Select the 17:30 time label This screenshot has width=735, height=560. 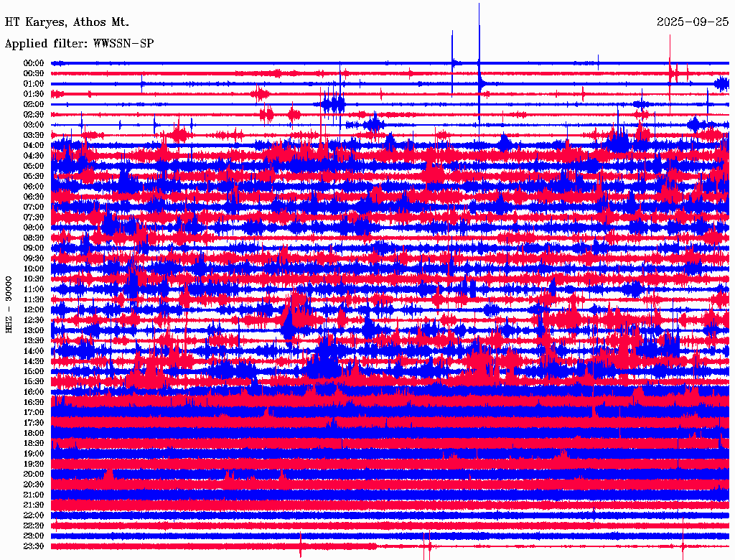click(x=33, y=423)
